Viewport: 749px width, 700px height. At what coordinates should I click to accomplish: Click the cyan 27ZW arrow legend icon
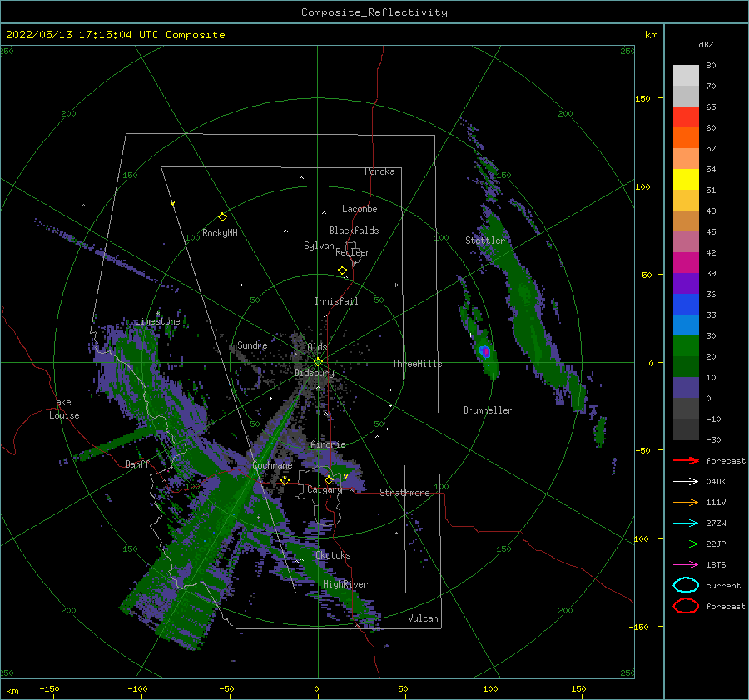[x=686, y=524]
